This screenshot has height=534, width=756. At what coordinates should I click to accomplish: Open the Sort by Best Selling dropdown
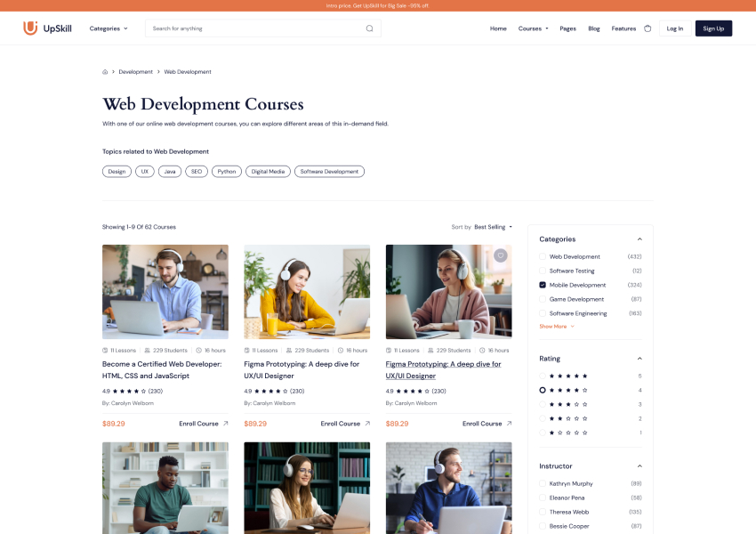(493, 227)
